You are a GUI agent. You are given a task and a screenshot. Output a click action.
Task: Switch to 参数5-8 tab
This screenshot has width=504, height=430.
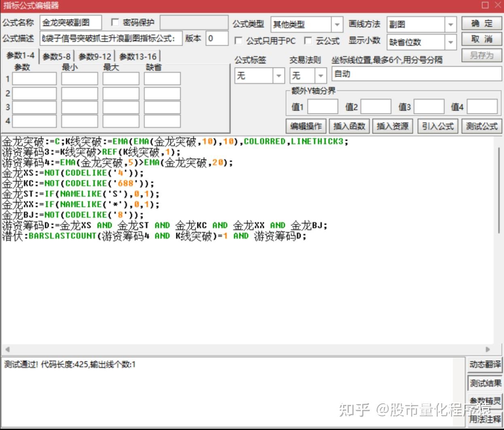tap(56, 57)
